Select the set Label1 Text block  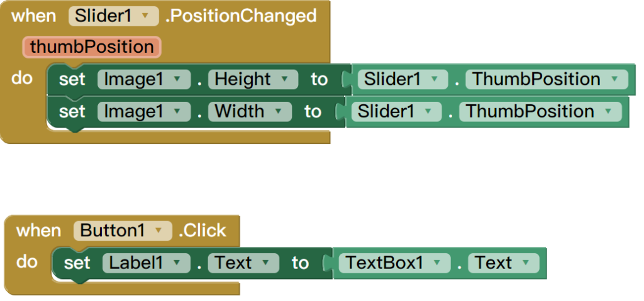(76, 263)
